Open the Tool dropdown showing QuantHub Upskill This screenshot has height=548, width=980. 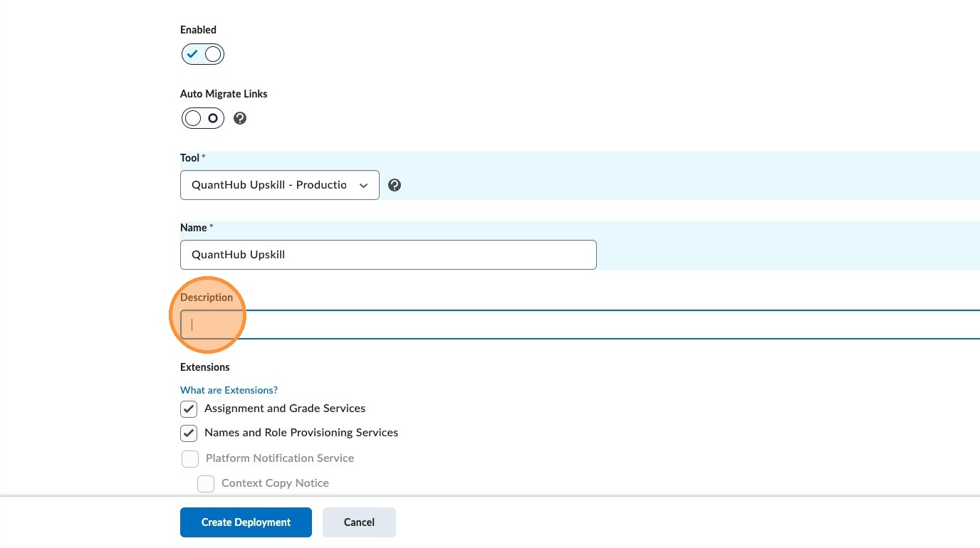click(279, 185)
